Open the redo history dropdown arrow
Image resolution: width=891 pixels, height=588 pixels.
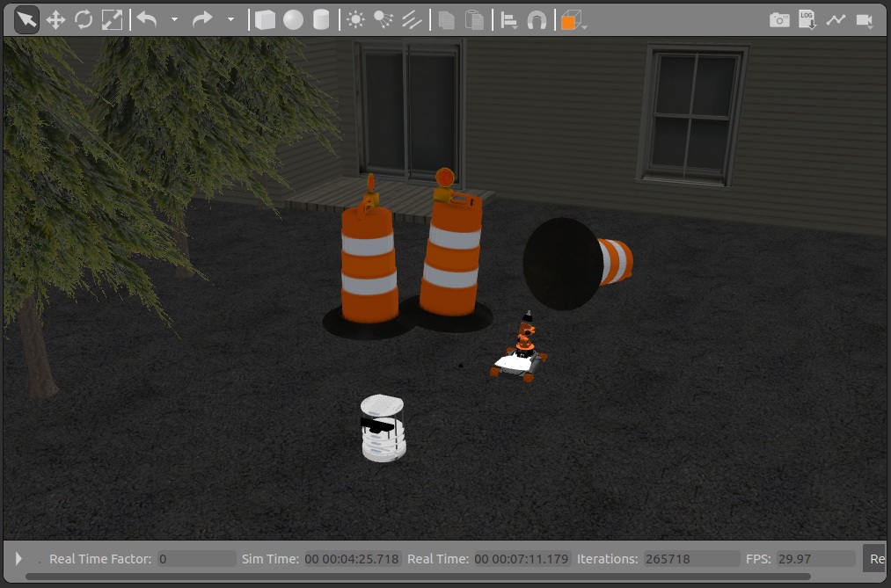point(230,19)
